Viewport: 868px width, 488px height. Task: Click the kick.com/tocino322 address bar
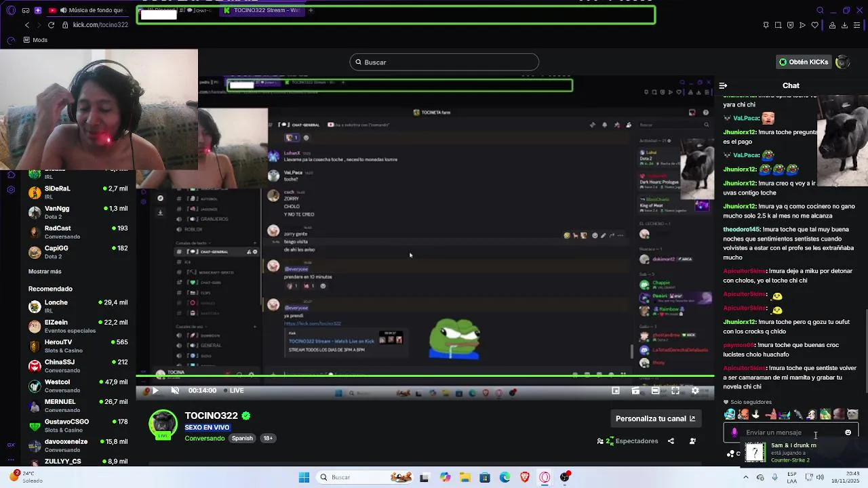click(100, 25)
